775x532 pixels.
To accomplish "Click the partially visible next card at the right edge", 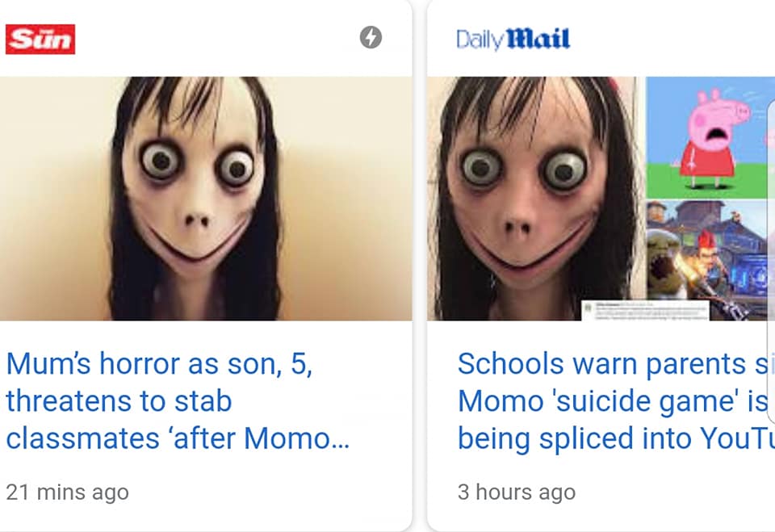I will [770, 261].
